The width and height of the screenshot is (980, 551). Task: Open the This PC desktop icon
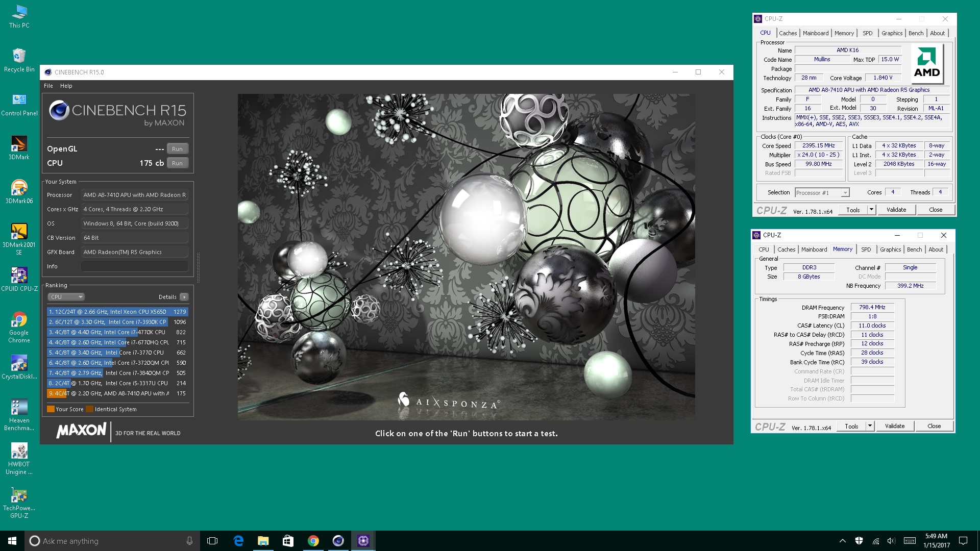click(19, 16)
